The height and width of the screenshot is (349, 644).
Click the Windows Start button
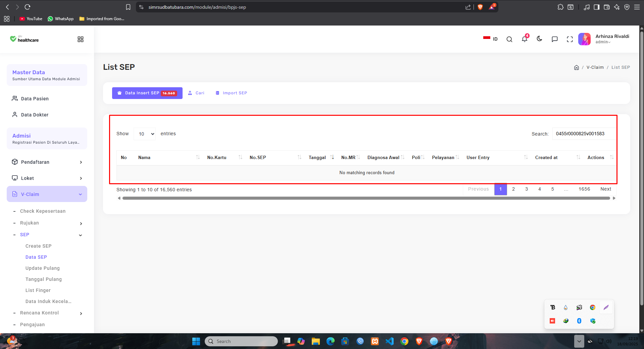click(x=196, y=341)
